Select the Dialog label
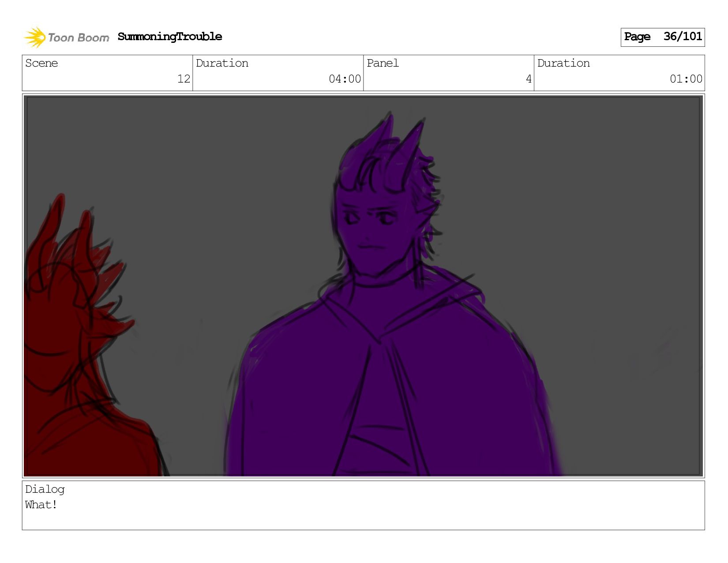728x563 pixels. [x=45, y=490]
